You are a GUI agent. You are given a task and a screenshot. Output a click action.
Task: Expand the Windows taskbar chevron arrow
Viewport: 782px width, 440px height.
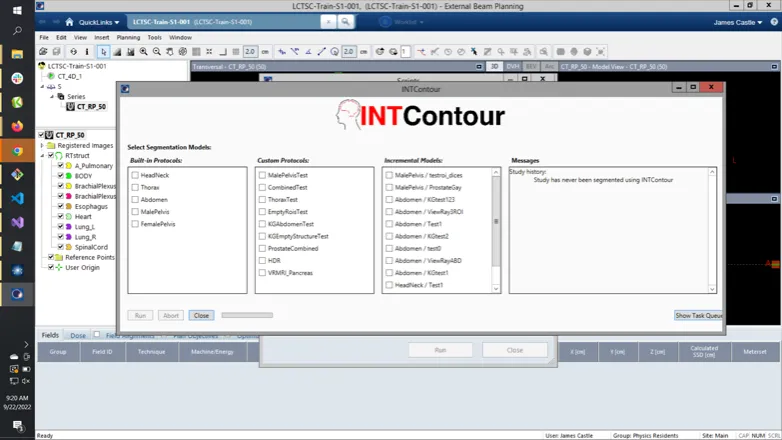26,344
